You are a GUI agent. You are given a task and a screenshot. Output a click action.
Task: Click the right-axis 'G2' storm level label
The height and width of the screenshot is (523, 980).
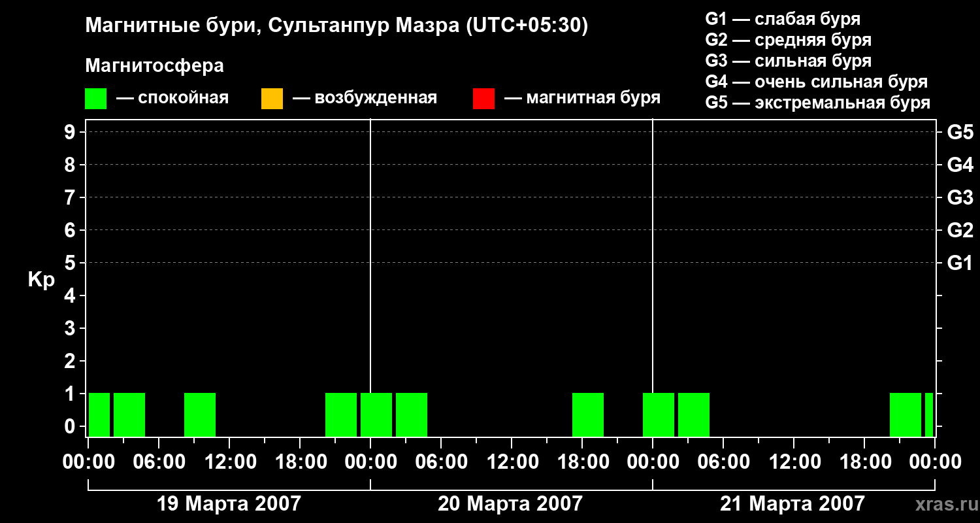(960, 230)
